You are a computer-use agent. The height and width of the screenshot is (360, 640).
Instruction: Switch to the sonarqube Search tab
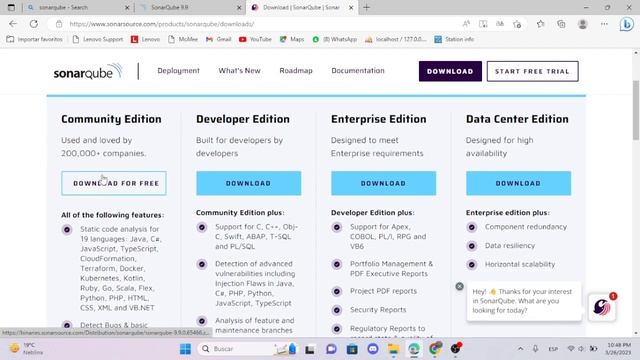click(77, 7)
